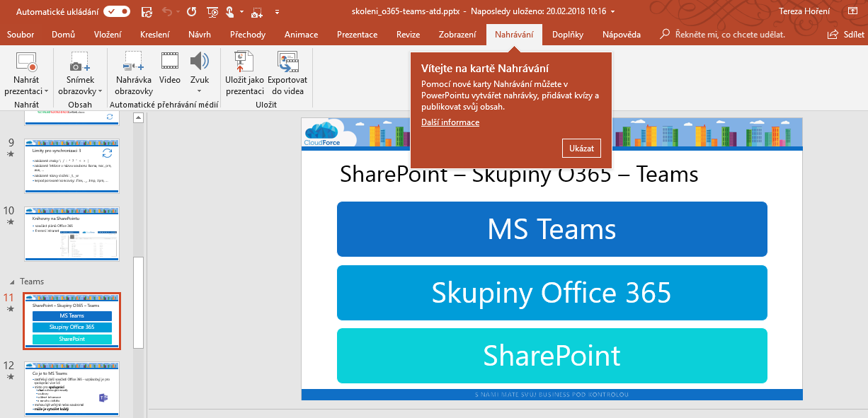Screen dimensions: 868x418
Task: Open the customize quick access toolbar menu
Action: 277,11
